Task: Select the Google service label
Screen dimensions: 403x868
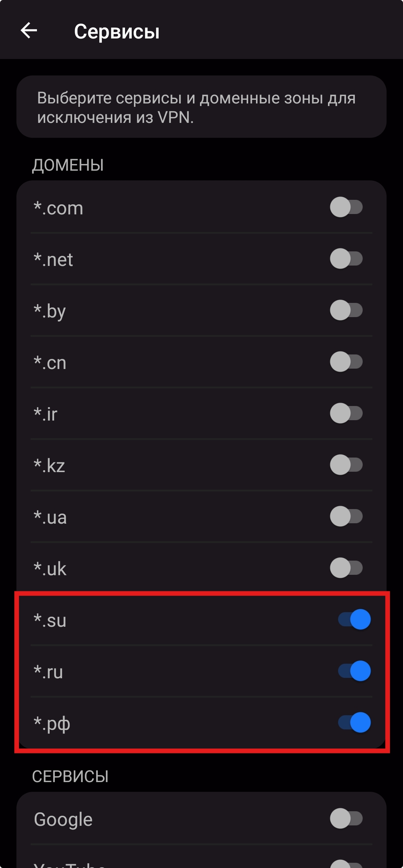Action: point(63,819)
